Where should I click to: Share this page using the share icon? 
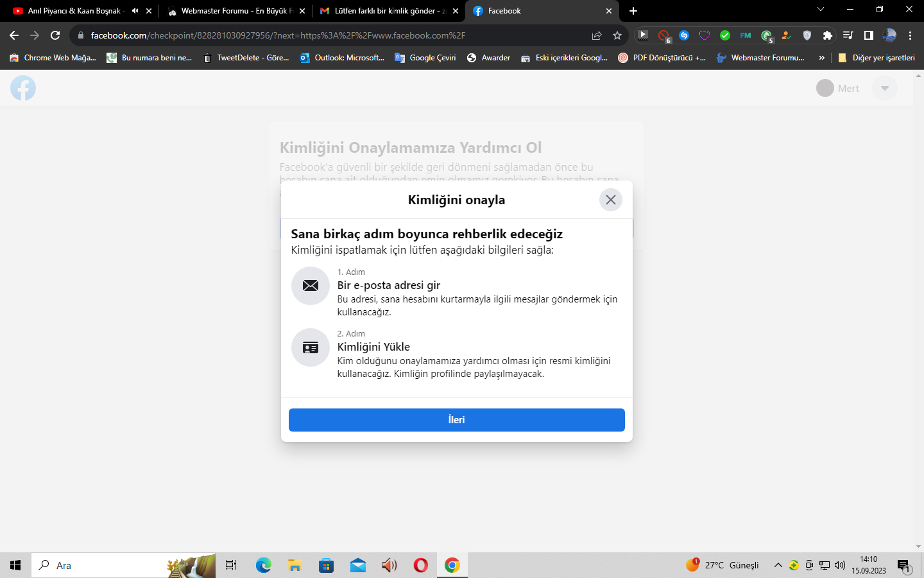(x=597, y=35)
